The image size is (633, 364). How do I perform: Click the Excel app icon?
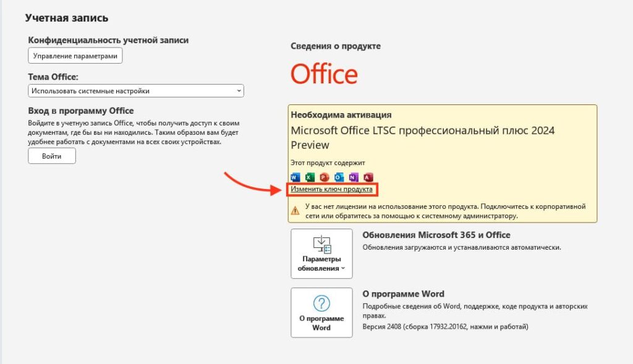tap(310, 177)
